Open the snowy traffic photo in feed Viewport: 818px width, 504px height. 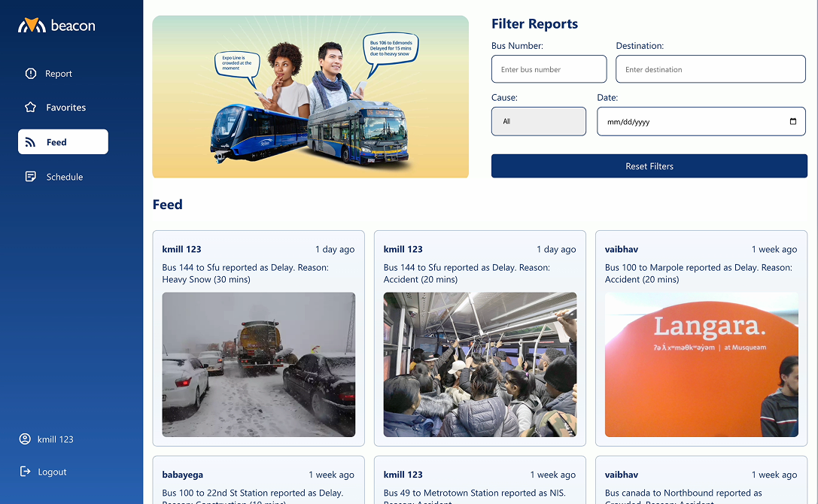pyautogui.click(x=259, y=364)
